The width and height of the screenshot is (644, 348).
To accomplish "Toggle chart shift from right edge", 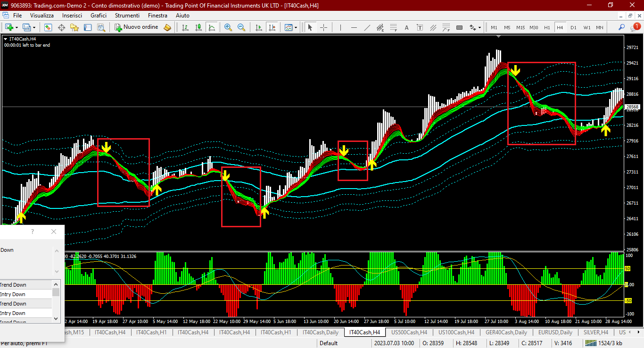I will click(272, 27).
